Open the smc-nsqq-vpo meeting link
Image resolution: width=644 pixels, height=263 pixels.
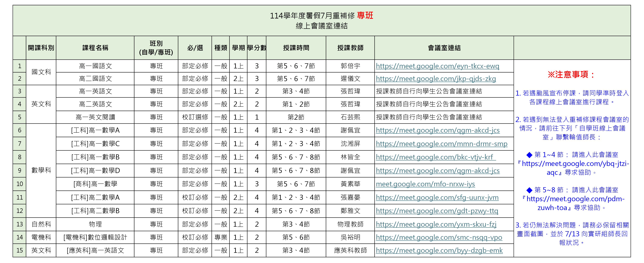click(x=439, y=237)
